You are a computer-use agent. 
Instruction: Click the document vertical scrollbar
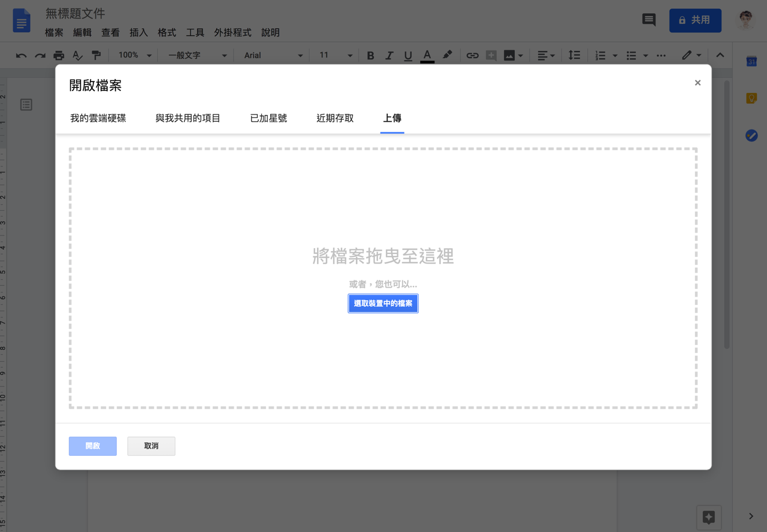(727, 214)
